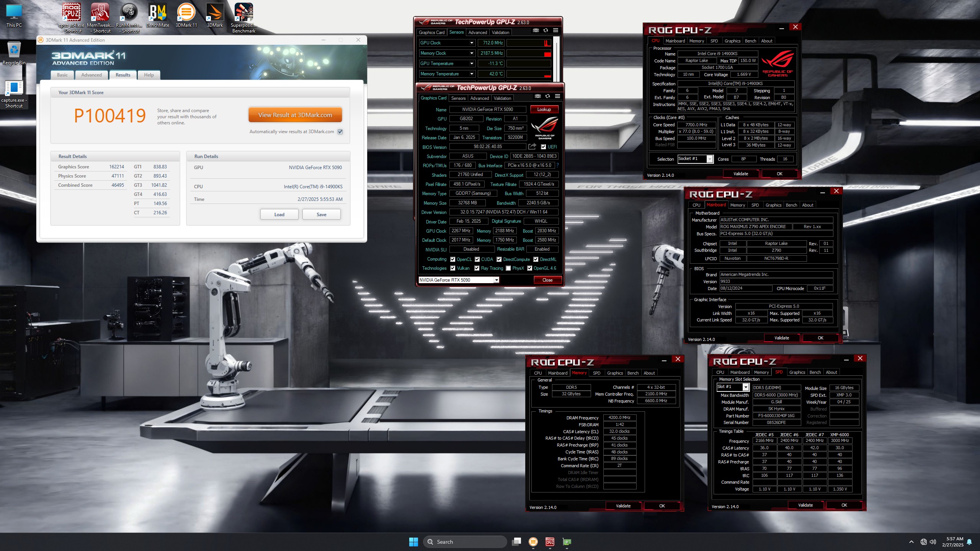Click Save button in Run Details

click(322, 215)
